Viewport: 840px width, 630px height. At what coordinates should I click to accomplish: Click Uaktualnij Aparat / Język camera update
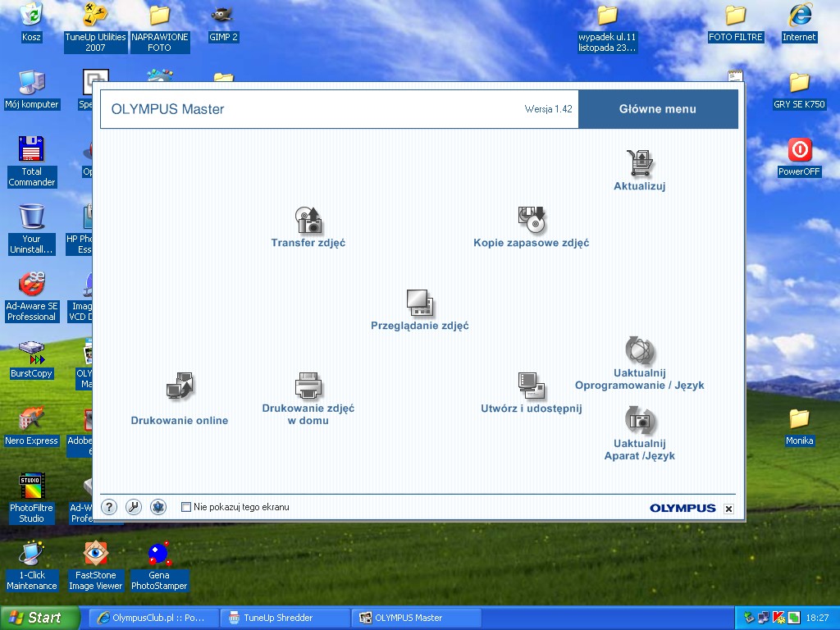point(640,434)
